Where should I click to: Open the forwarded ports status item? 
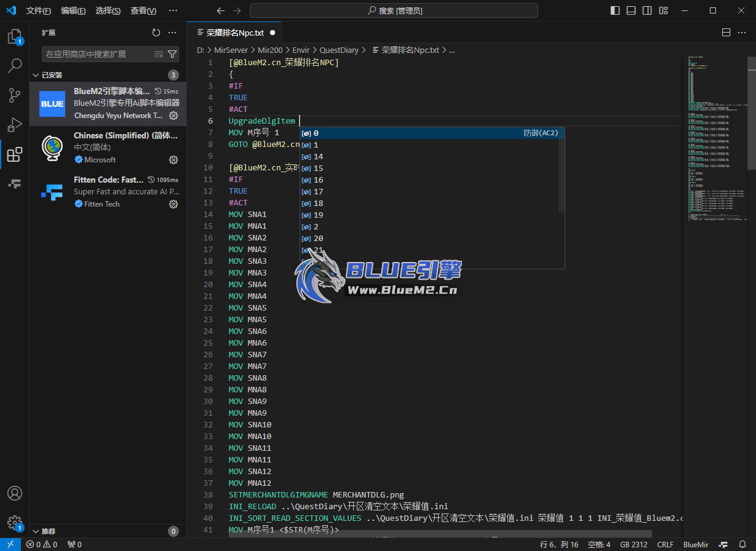coord(74,544)
